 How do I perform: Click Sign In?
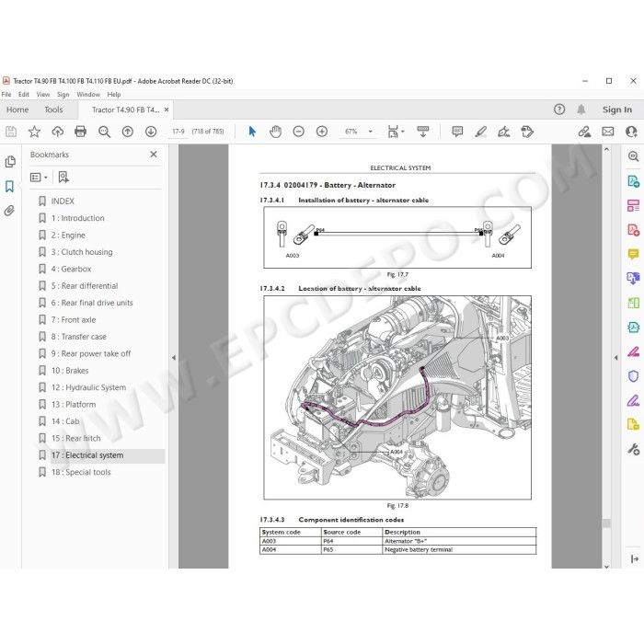tap(617, 109)
